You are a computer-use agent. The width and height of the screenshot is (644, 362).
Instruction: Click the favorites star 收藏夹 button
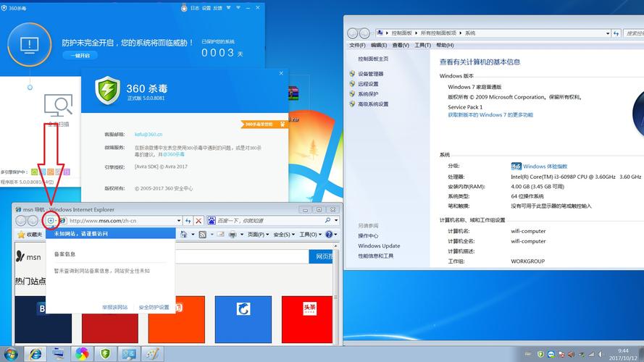click(x=30, y=235)
